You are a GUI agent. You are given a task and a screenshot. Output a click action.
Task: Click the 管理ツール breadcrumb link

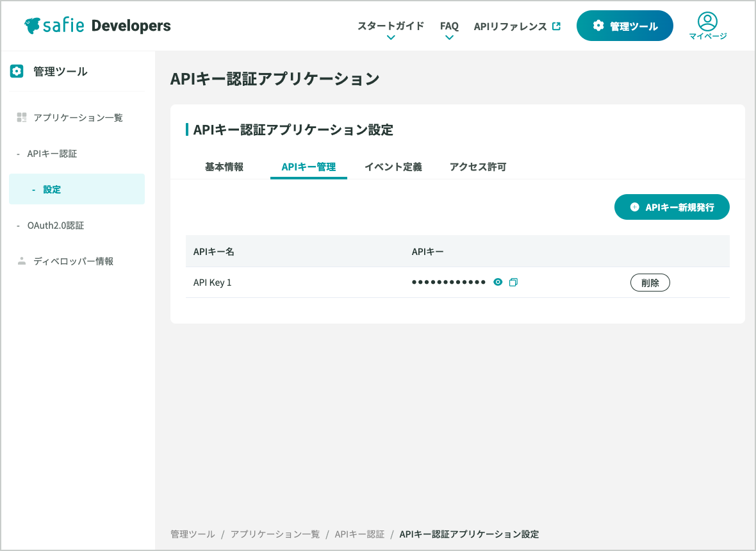pos(192,534)
